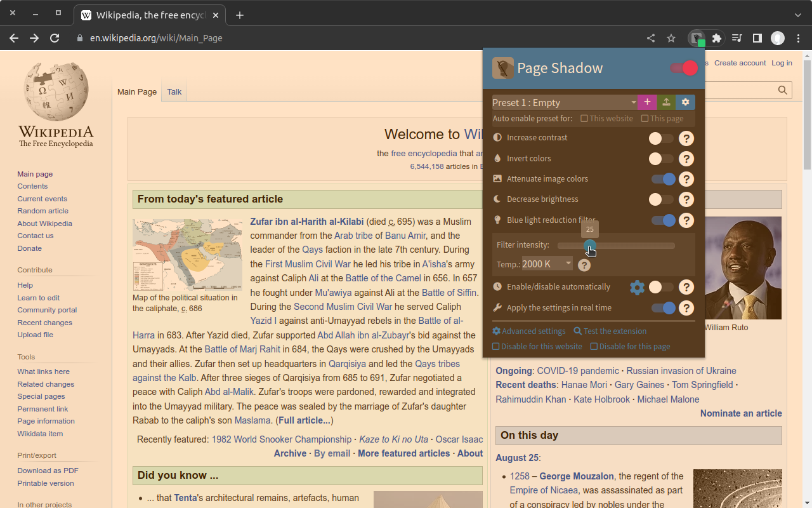Open the Zufar ibn al-Harith al-Kilabi article link
Image resolution: width=812 pixels, height=508 pixels.
point(307,222)
